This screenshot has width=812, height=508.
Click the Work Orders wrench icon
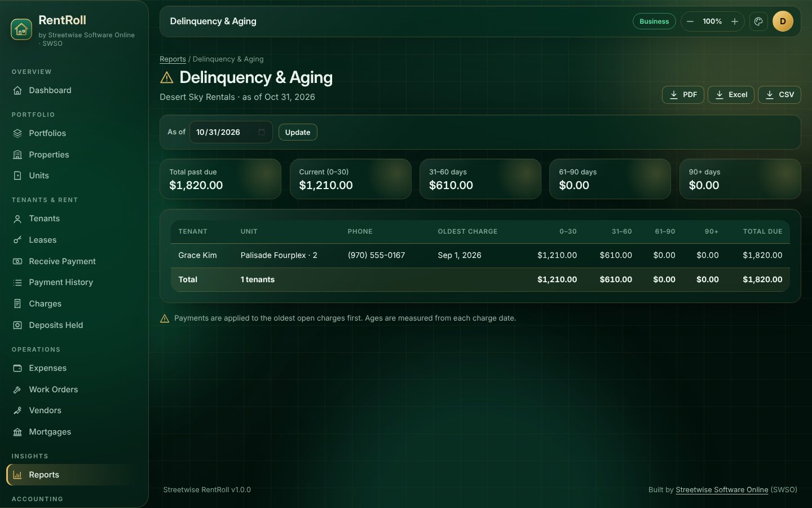(17, 389)
